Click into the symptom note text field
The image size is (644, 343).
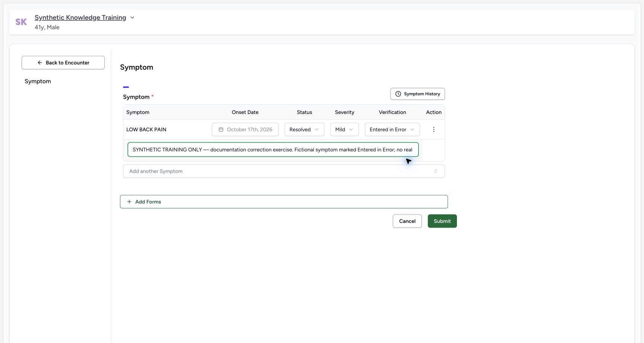273,150
